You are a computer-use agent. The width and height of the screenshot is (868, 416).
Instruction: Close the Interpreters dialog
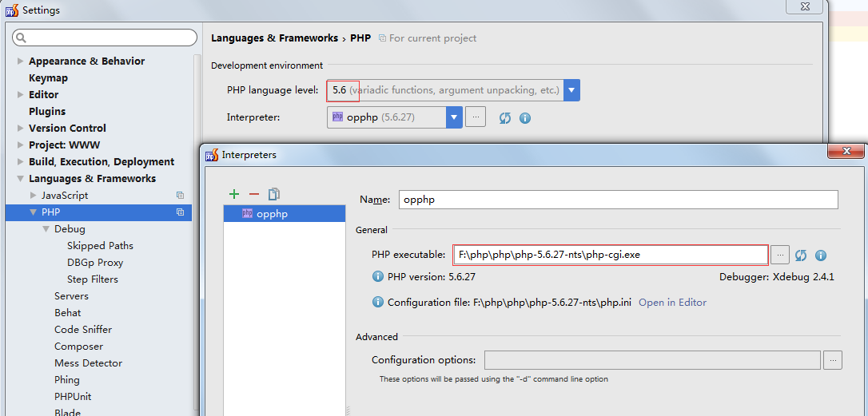(x=846, y=151)
